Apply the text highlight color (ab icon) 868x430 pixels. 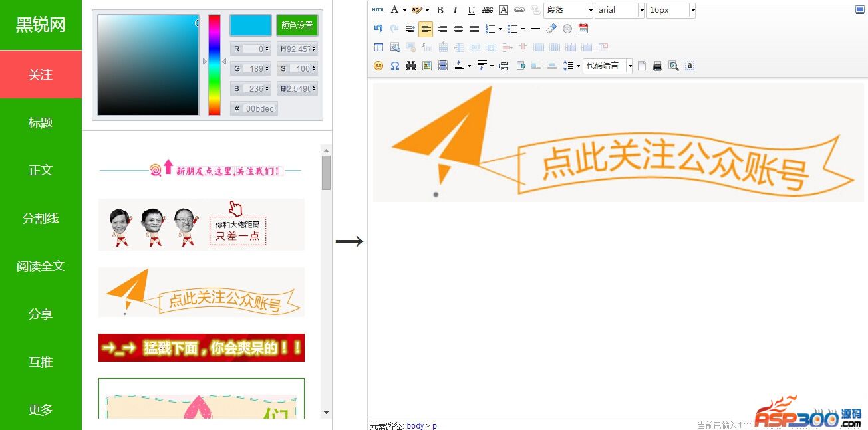[416, 10]
